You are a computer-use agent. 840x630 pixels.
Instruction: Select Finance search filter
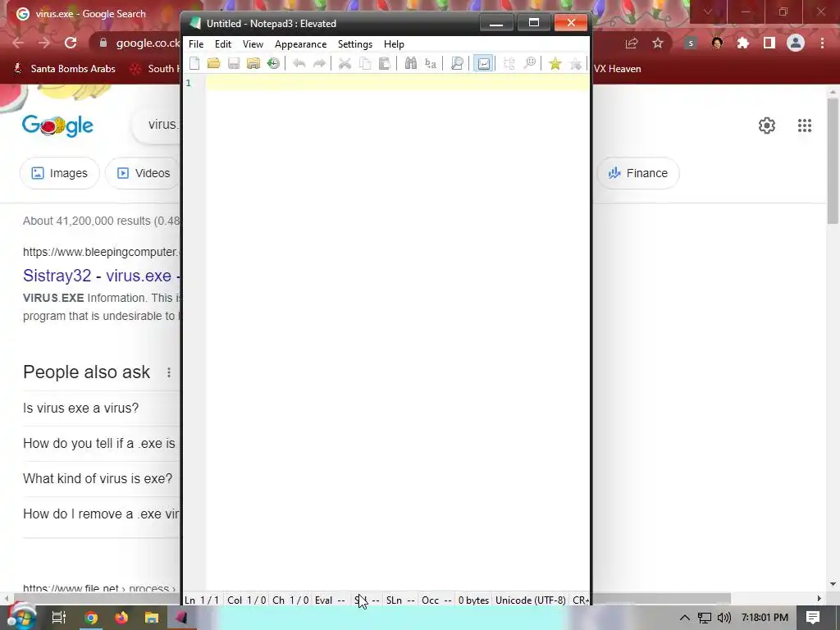tap(638, 173)
